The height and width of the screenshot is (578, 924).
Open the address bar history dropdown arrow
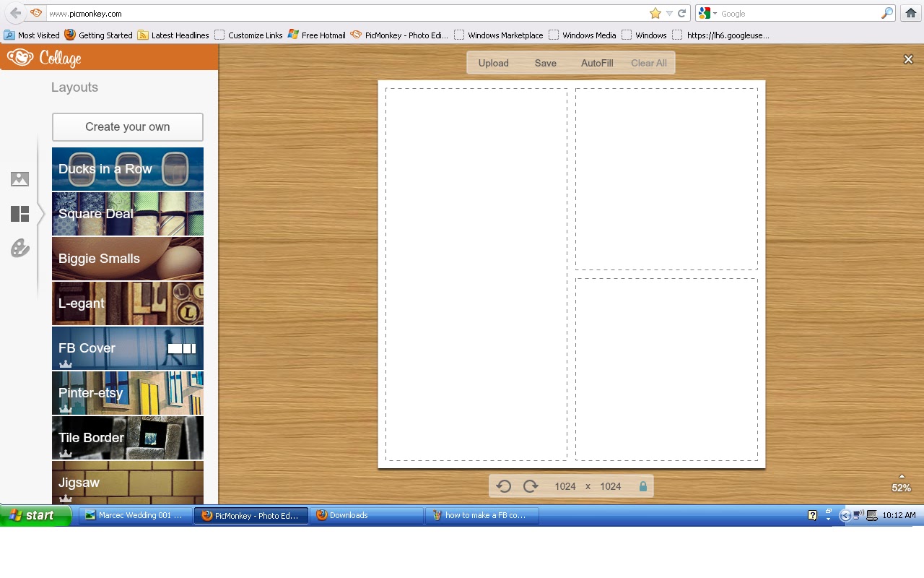(669, 13)
